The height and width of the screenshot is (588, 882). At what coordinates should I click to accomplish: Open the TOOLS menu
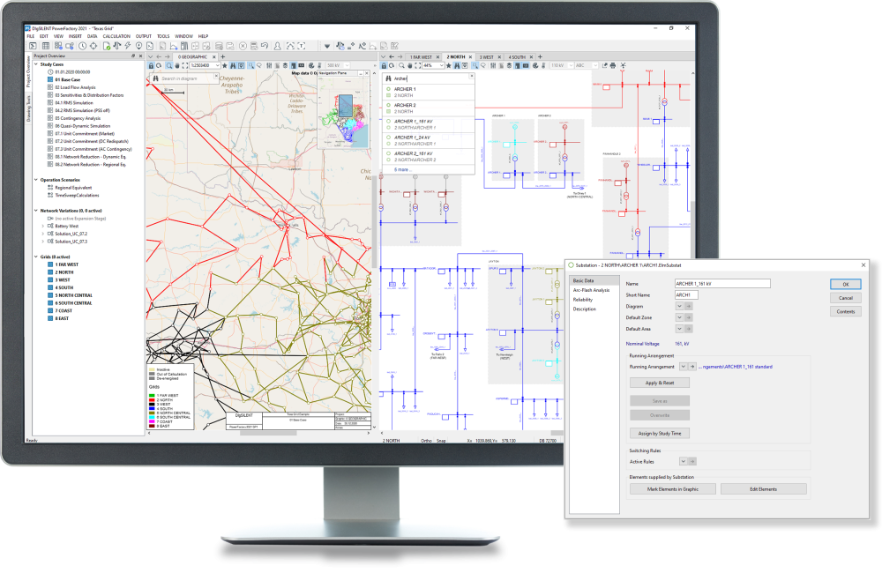[163, 36]
